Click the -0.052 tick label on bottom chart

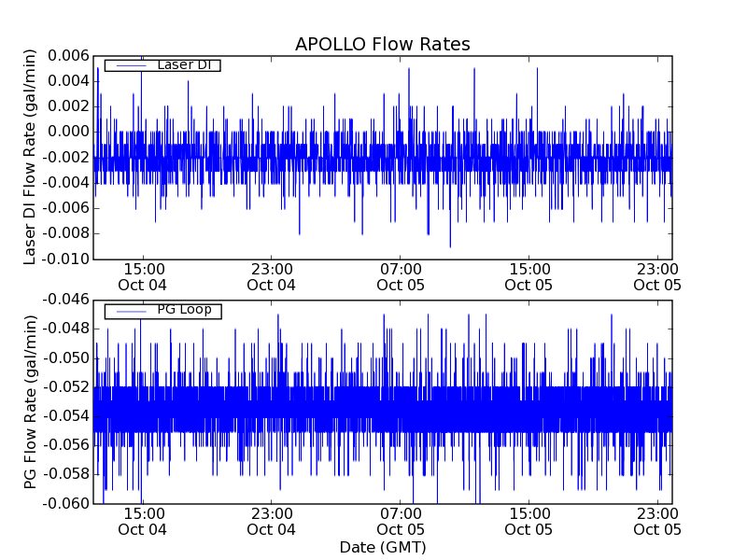tap(65, 387)
